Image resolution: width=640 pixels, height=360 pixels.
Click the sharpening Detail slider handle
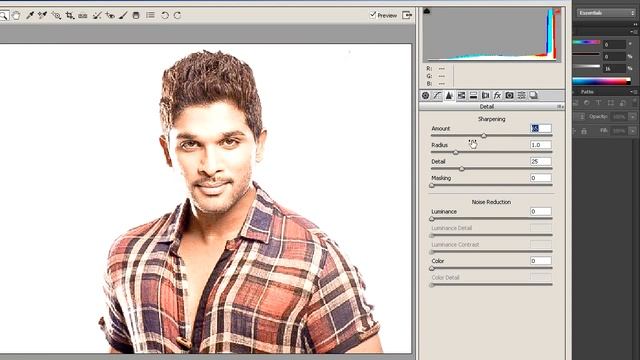click(462, 169)
